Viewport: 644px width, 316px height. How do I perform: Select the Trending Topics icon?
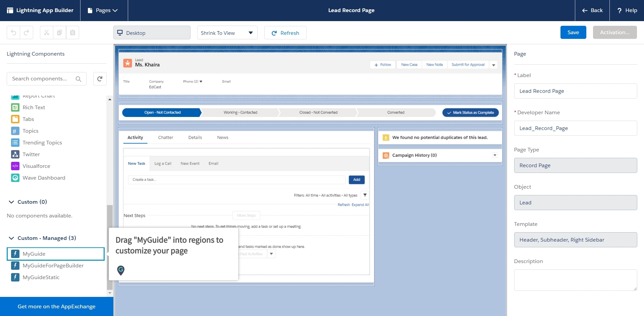point(15,142)
